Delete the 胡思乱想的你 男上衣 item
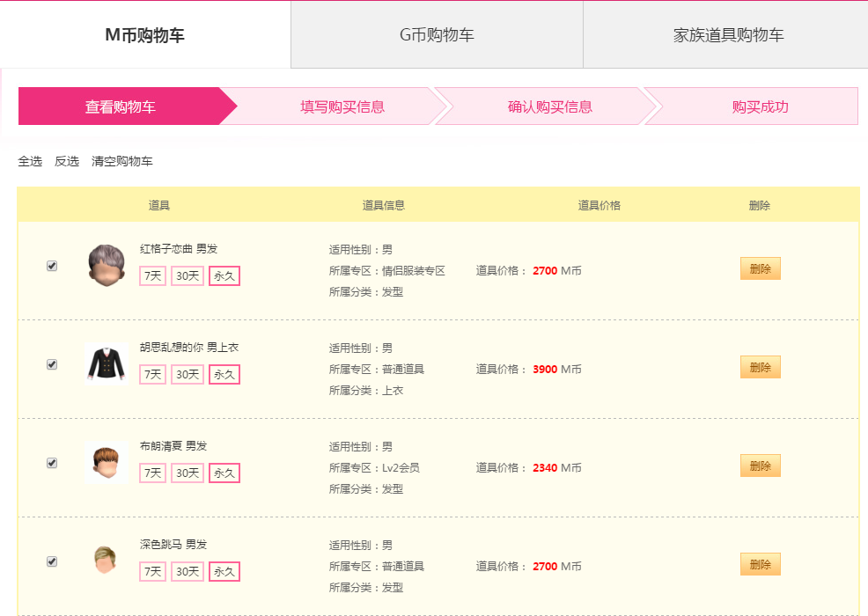The image size is (868, 616). click(x=760, y=367)
